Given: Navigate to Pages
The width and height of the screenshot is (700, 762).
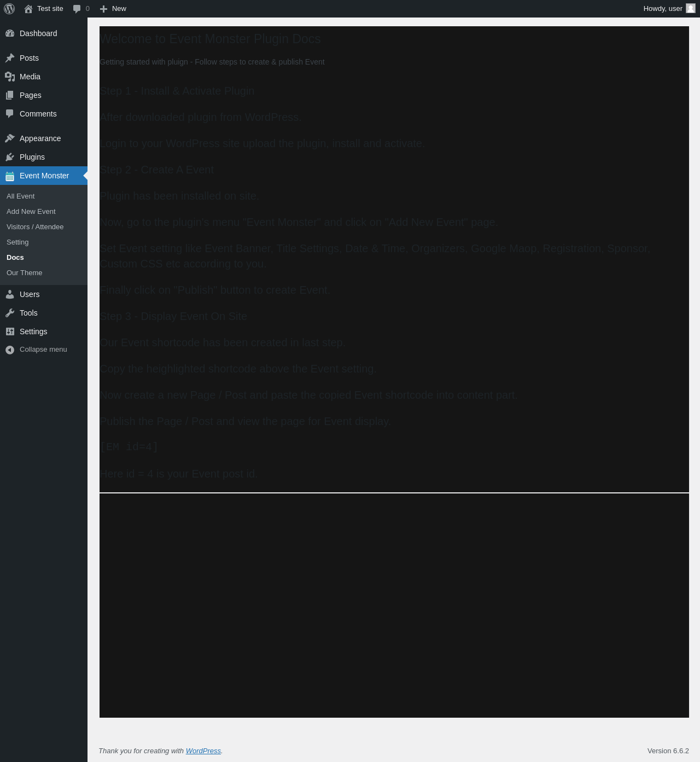Looking at the screenshot, I should click(44, 95).
